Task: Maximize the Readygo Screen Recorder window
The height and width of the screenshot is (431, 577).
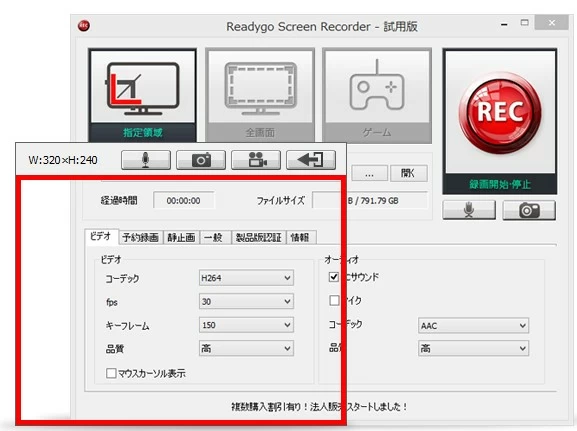Action: coord(525,23)
